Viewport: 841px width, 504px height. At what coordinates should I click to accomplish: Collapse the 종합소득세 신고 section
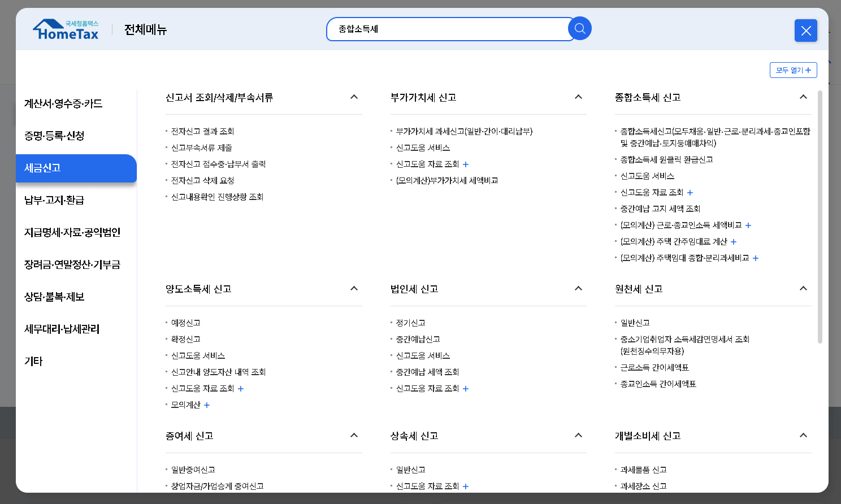point(803,97)
